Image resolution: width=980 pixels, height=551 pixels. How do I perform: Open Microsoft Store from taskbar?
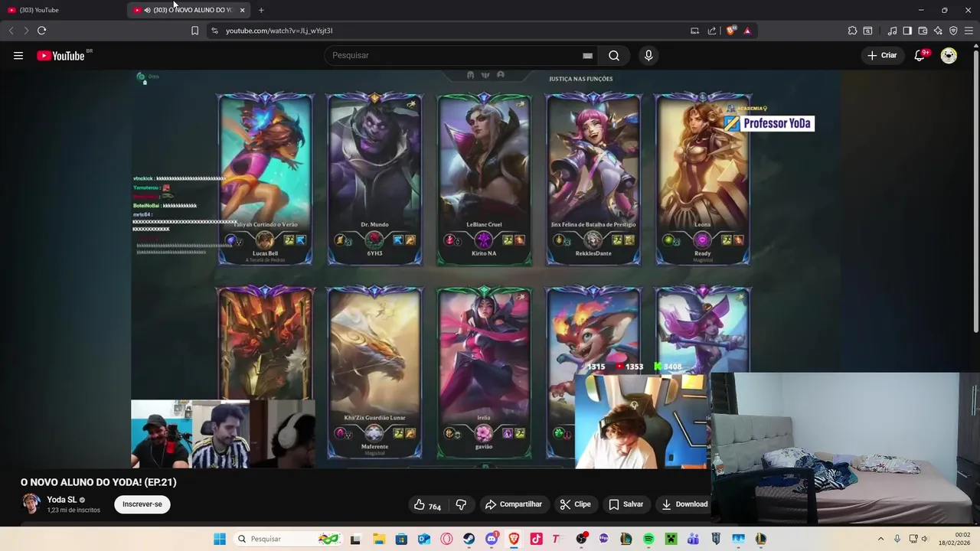pyautogui.click(x=401, y=539)
